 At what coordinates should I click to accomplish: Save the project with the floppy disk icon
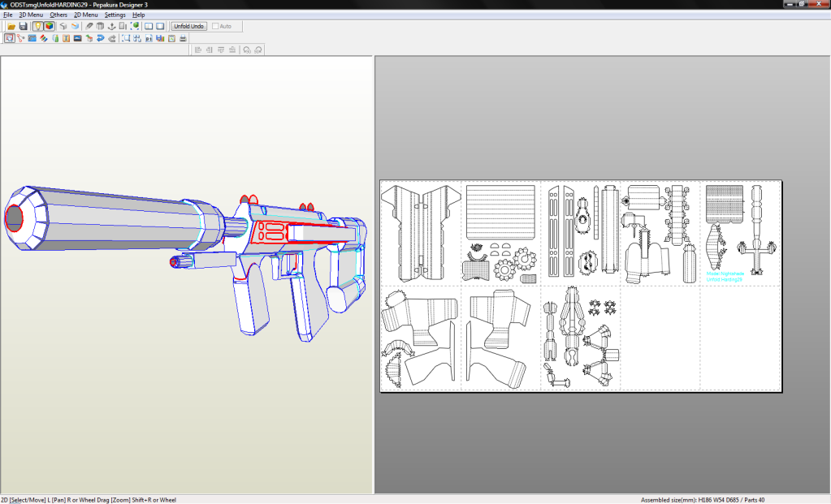tap(23, 26)
